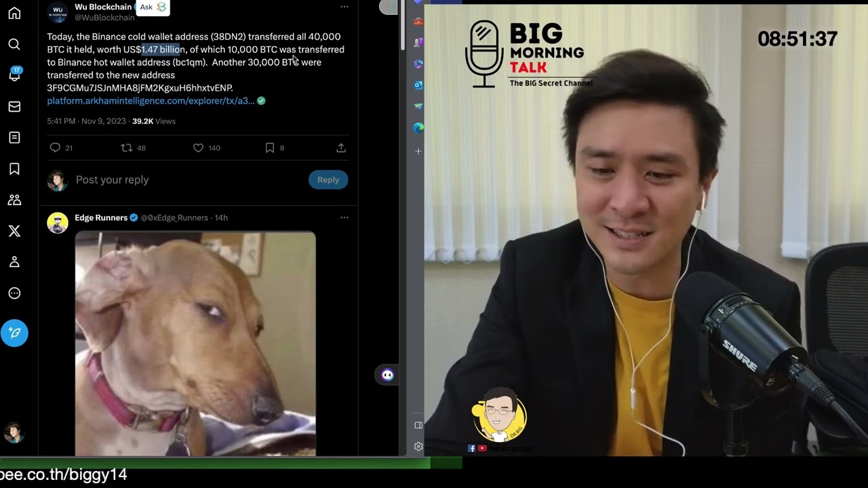Open more options on Wu Blockchain post
This screenshot has width=868, height=488.
pos(344,7)
